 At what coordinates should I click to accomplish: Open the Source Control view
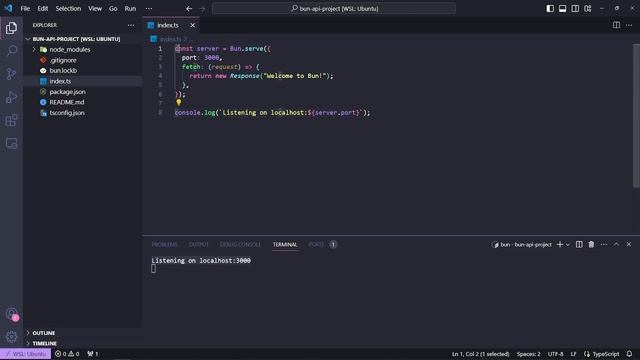11,74
